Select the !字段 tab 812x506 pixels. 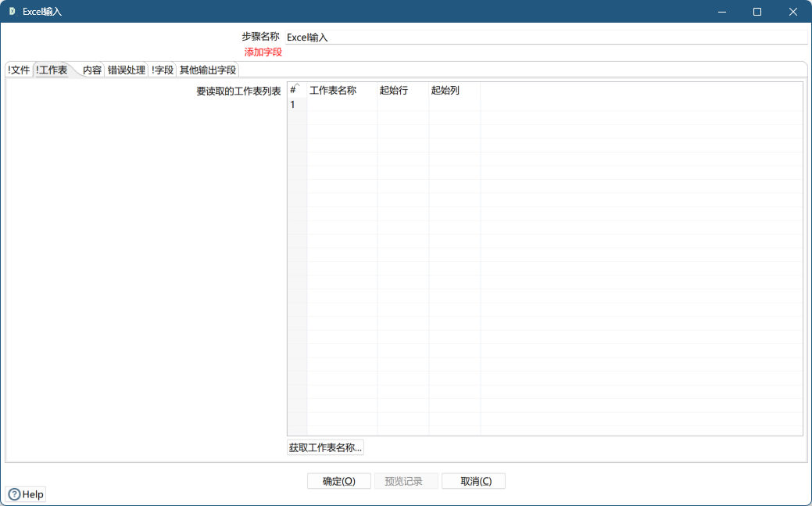coord(161,70)
